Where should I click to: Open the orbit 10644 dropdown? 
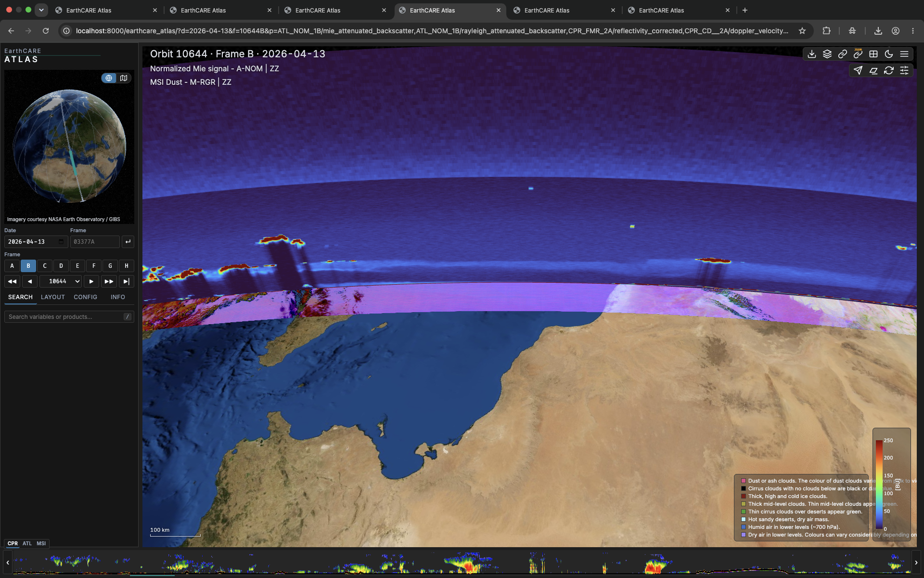tap(61, 281)
